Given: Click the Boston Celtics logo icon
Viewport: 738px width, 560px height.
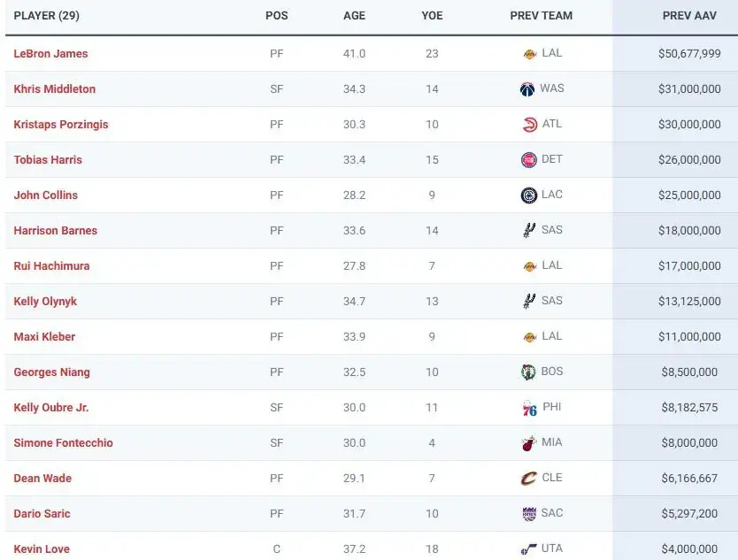Looking at the screenshot, I should tap(529, 372).
